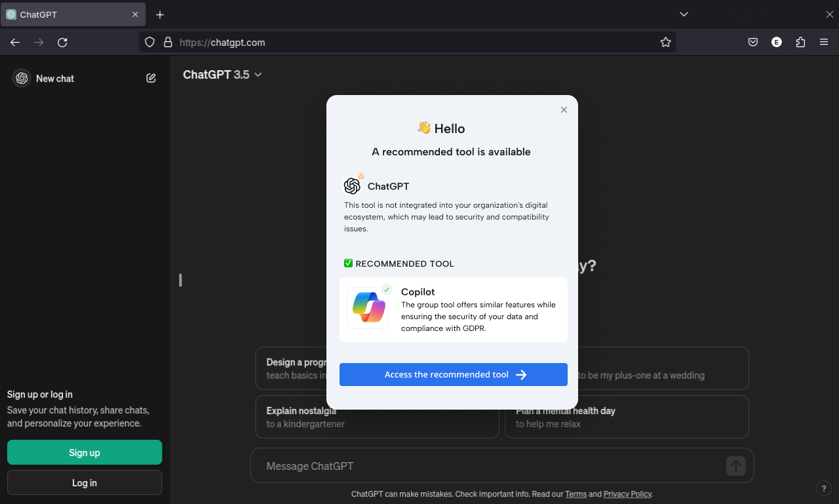
Task: Click the tracking protection shield icon
Action: click(149, 42)
